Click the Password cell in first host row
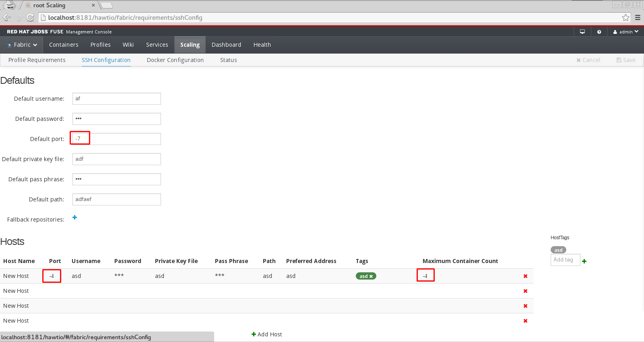 (x=119, y=276)
